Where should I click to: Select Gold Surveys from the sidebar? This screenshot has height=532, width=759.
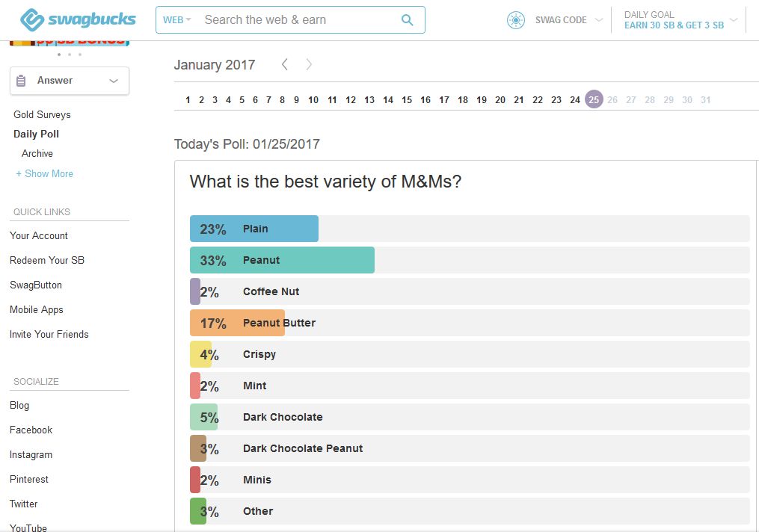pyautogui.click(x=41, y=114)
